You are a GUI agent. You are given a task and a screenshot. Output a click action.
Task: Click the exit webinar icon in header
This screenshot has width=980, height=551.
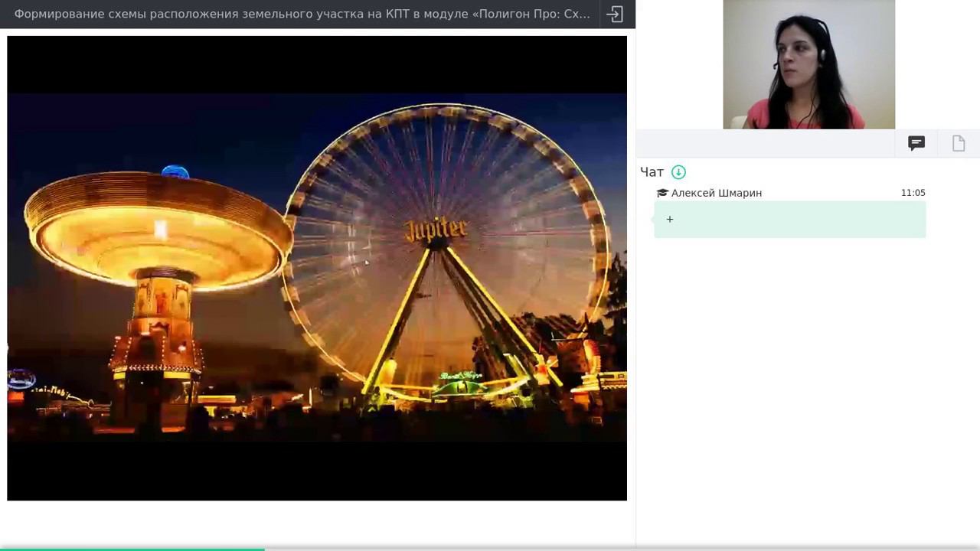(614, 14)
